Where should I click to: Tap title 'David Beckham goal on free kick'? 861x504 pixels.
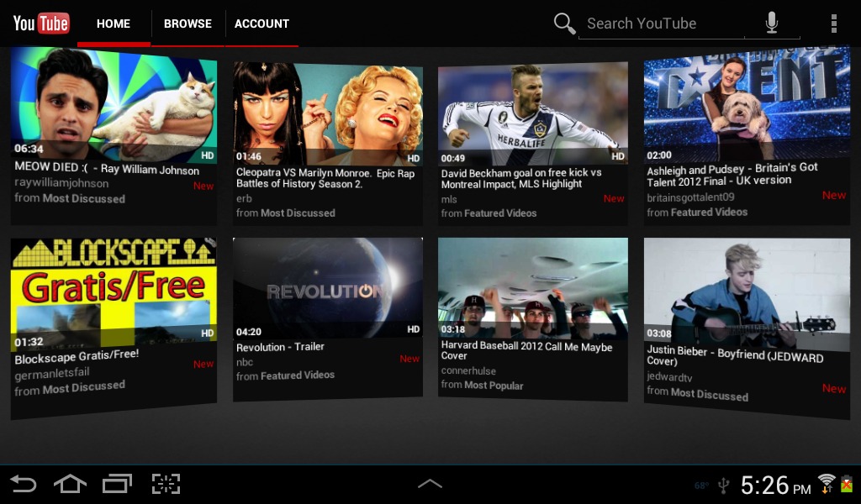(x=521, y=178)
